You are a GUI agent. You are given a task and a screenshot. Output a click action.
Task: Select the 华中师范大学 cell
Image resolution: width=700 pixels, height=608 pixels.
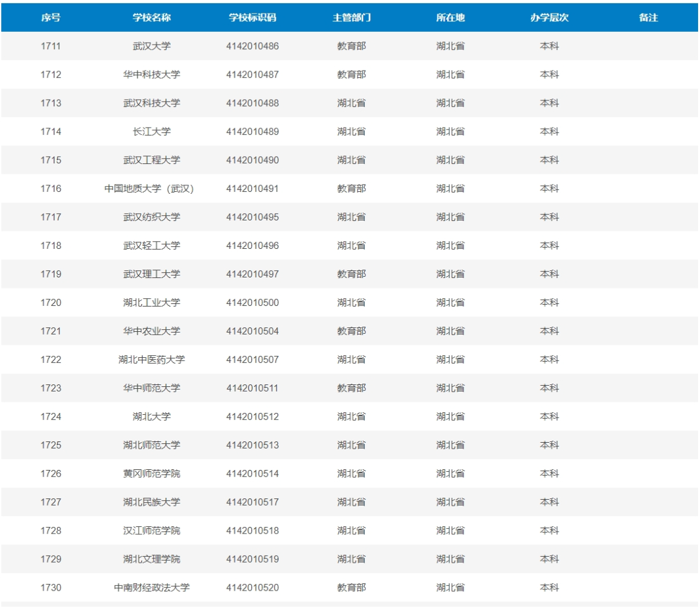click(151, 388)
